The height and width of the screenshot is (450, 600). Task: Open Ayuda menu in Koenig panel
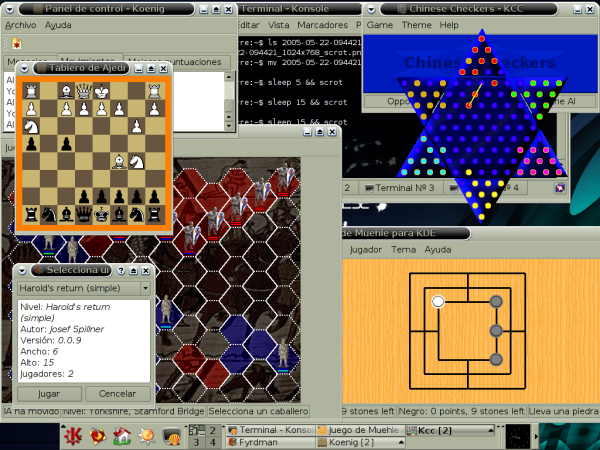58,25
